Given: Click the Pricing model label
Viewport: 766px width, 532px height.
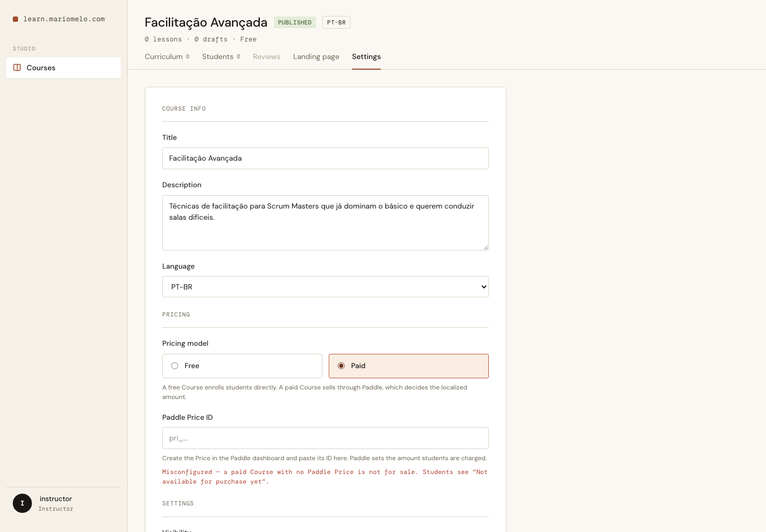Looking at the screenshot, I should click(185, 343).
